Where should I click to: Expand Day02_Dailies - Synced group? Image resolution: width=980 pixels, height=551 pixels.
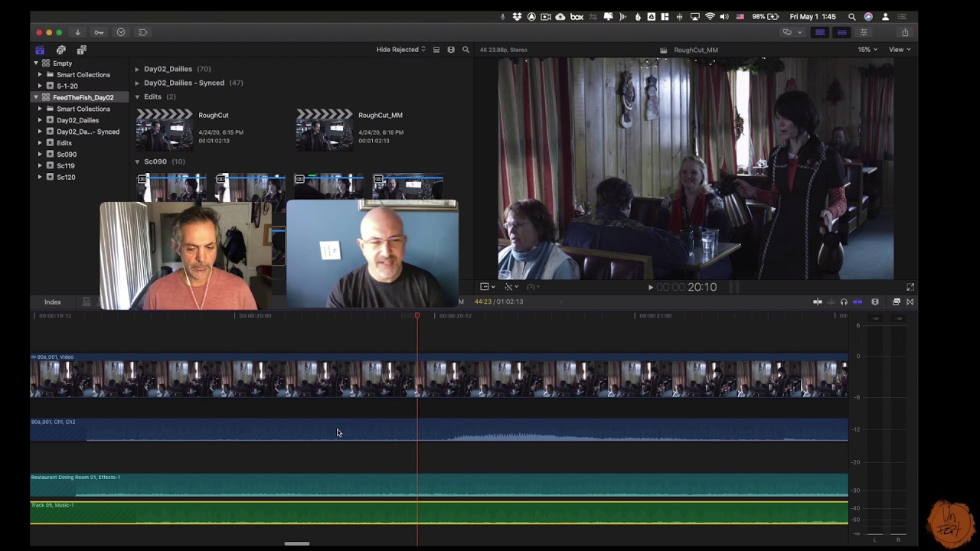(x=137, y=83)
